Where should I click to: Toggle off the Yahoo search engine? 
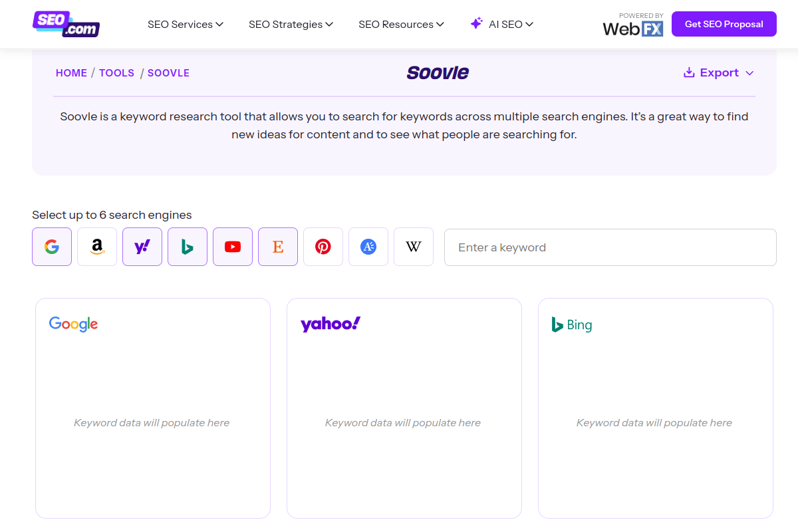[142, 246]
